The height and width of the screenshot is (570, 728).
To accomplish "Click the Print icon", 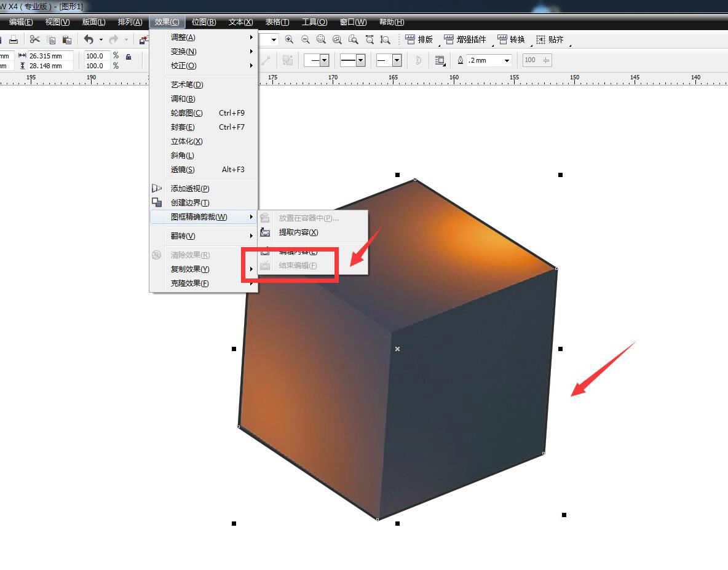I will point(14,40).
